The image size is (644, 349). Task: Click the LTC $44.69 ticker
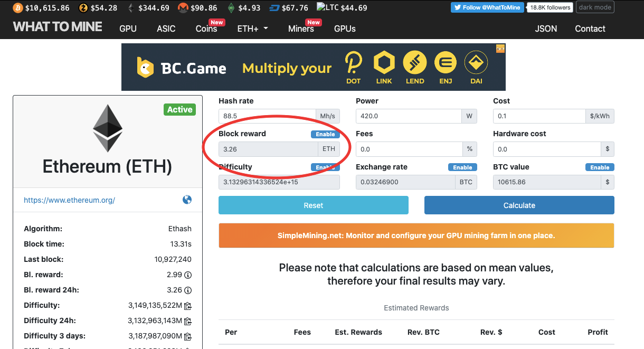[x=342, y=8]
